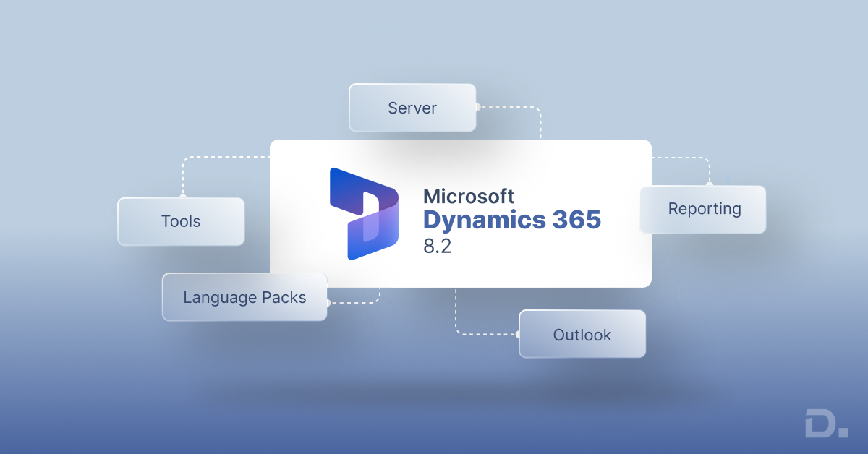Click the connector dot on the Server box
The image size is (868, 454).
(477, 107)
